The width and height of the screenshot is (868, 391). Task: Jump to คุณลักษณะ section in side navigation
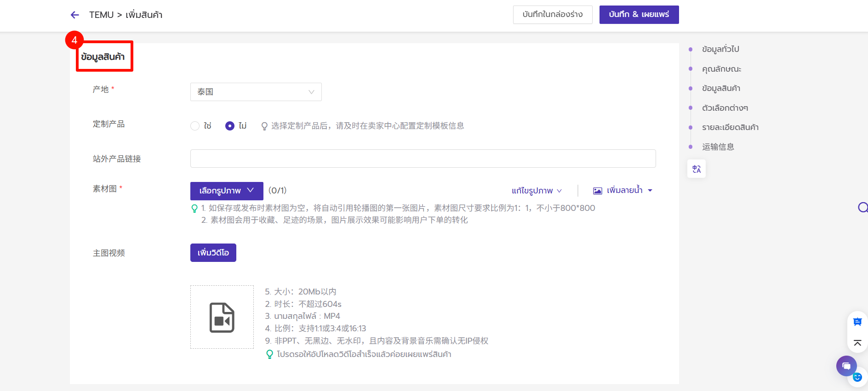point(721,69)
